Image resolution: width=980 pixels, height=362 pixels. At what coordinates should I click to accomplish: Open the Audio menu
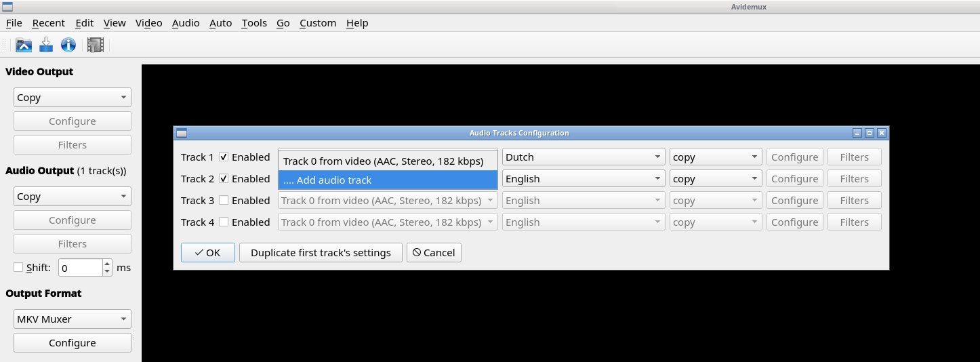(x=186, y=23)
